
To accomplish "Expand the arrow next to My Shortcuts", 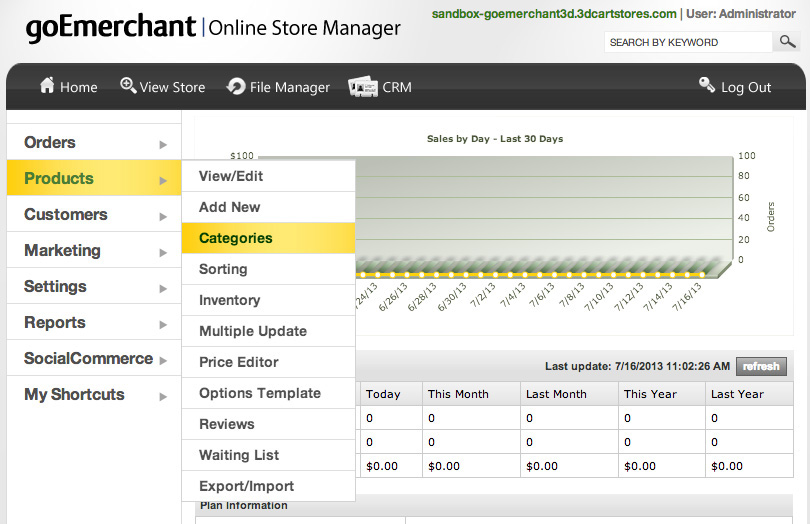I will coord(163,396).
